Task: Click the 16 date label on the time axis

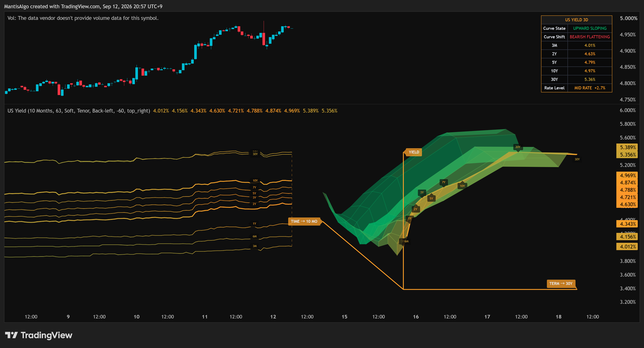Action: coord(416,317)
